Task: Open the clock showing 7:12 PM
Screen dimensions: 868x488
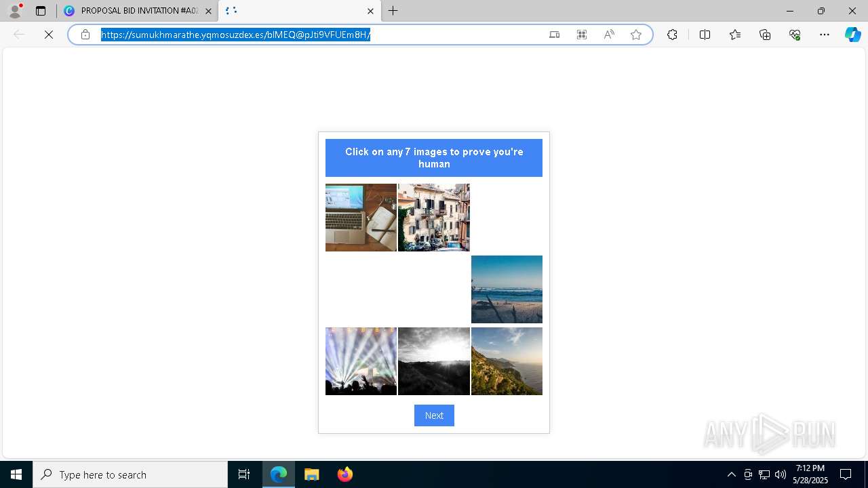Action: coord(810,474)
